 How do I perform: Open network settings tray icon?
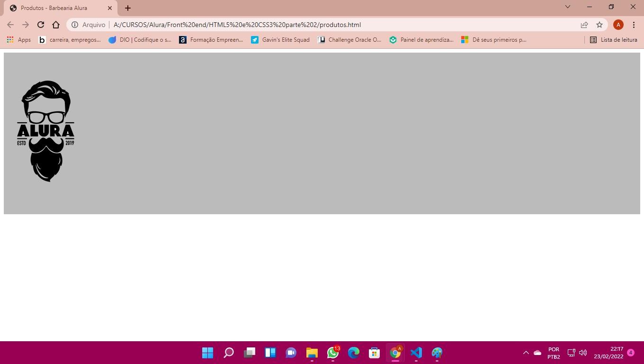coord(571,353)
